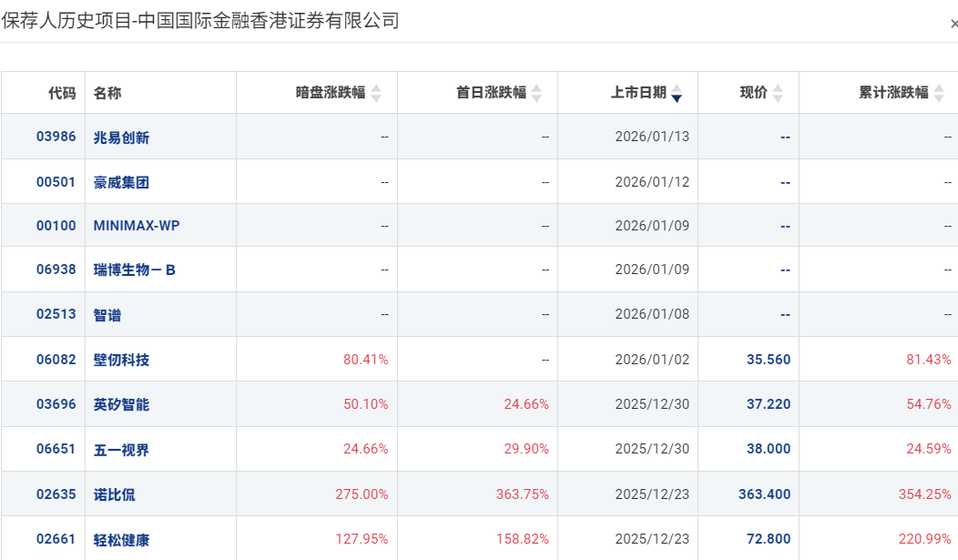The width and height of the screenshot is (958, 560).
Task: Click cumulative gain 354.25%
Action: [925, 494]
